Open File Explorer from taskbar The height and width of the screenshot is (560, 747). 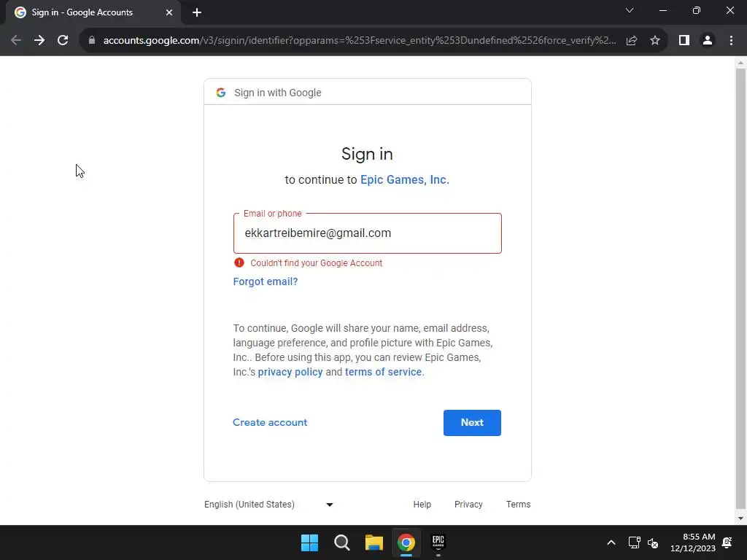(374, 542)
